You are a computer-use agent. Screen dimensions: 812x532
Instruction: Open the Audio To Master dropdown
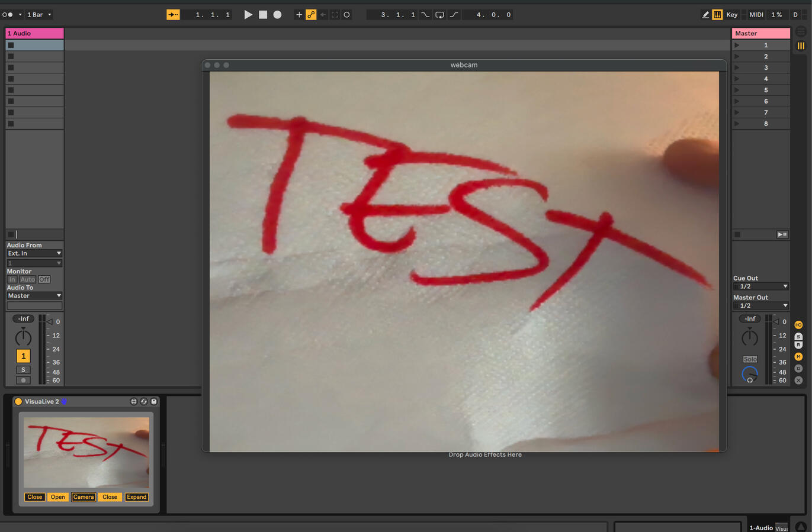coord(34,295)
